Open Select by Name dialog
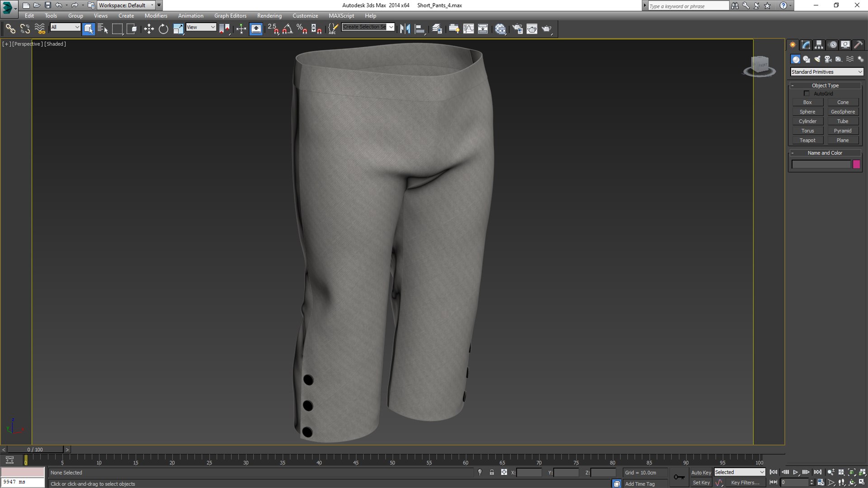 tap(103, 29)
